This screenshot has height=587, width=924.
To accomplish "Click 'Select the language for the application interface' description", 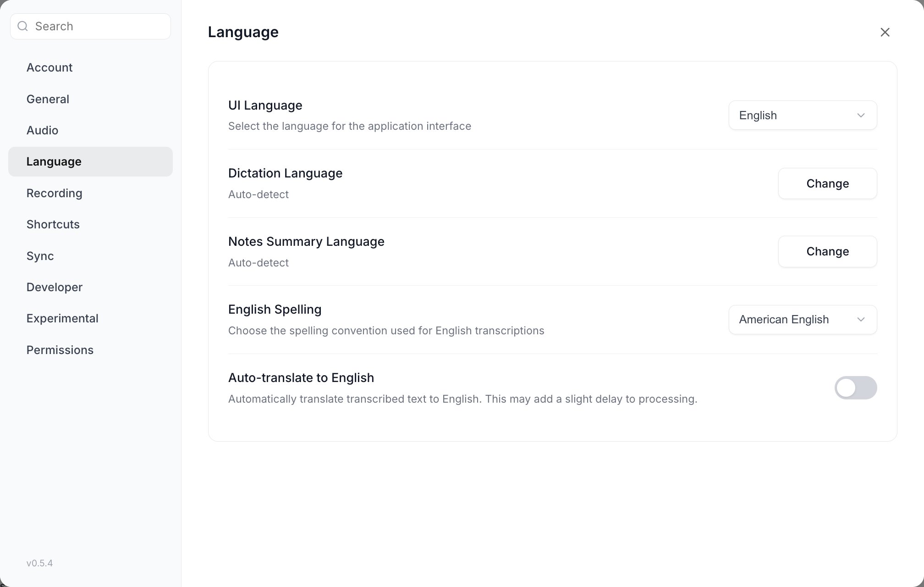I will [x=350, y=126].
